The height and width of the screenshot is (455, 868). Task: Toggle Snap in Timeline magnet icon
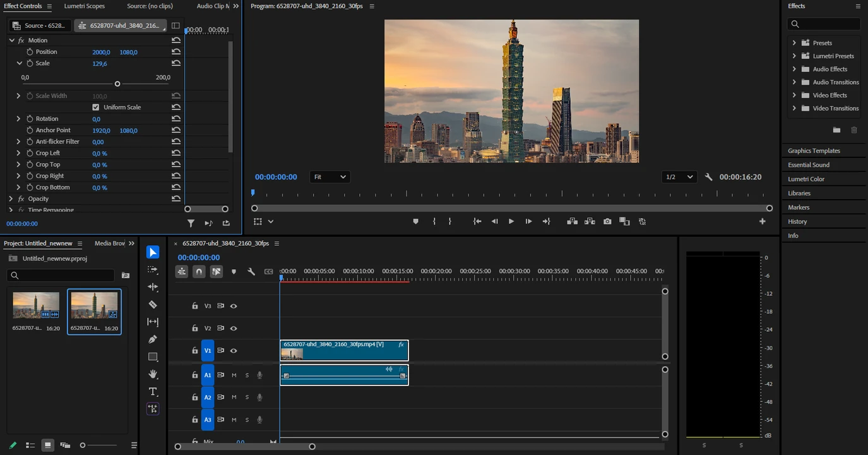pos(199,272)
